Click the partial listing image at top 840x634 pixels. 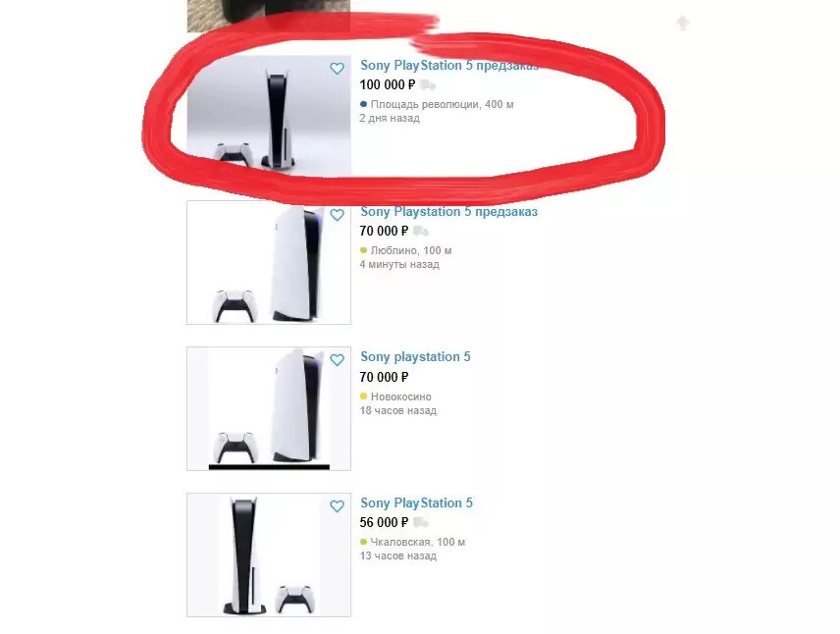(269, 16)
